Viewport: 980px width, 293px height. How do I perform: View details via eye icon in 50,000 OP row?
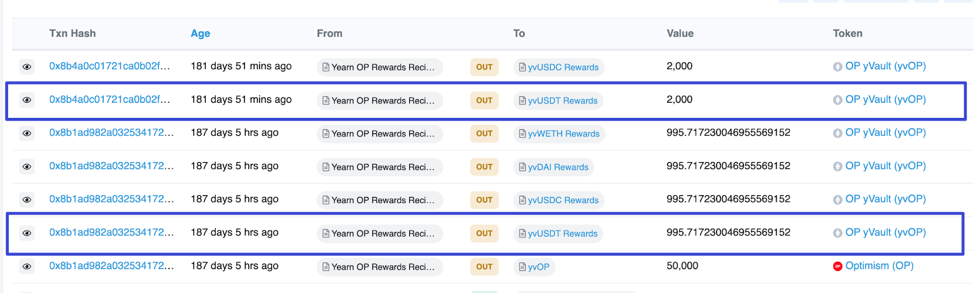(x=27, y=266)
